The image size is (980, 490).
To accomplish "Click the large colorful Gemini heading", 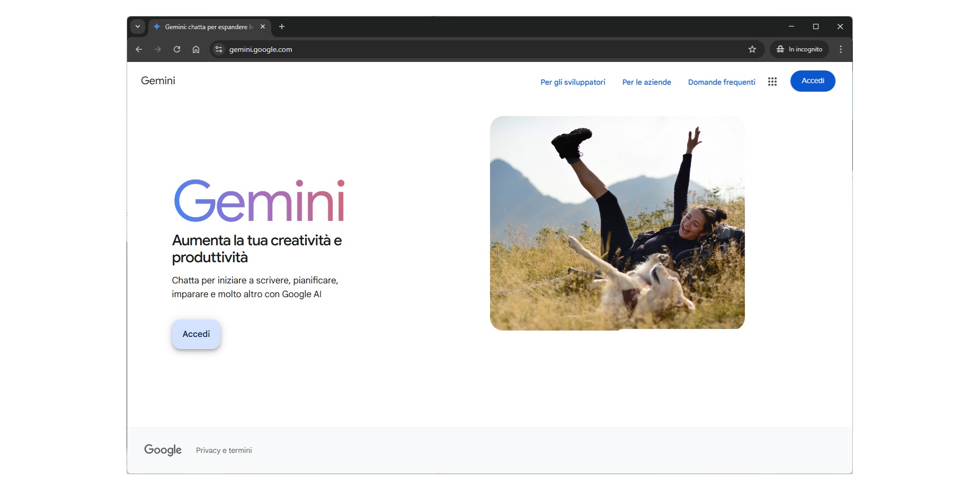I will (x=260, y=201).
